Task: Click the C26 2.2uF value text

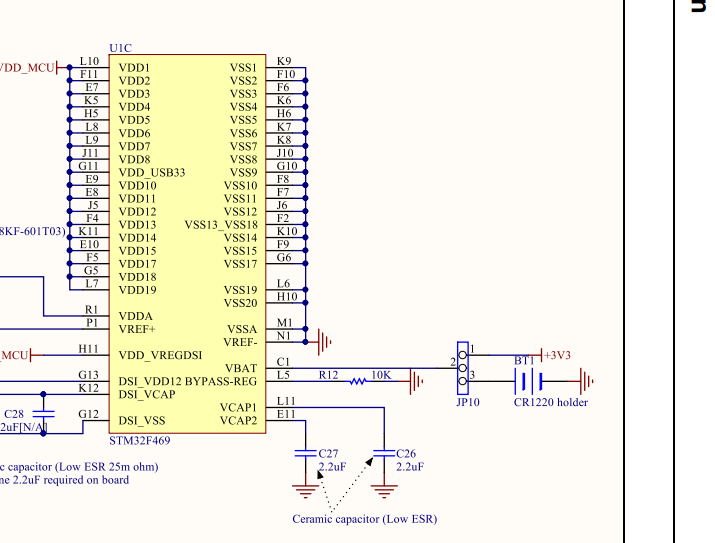Action: point(409,467)
